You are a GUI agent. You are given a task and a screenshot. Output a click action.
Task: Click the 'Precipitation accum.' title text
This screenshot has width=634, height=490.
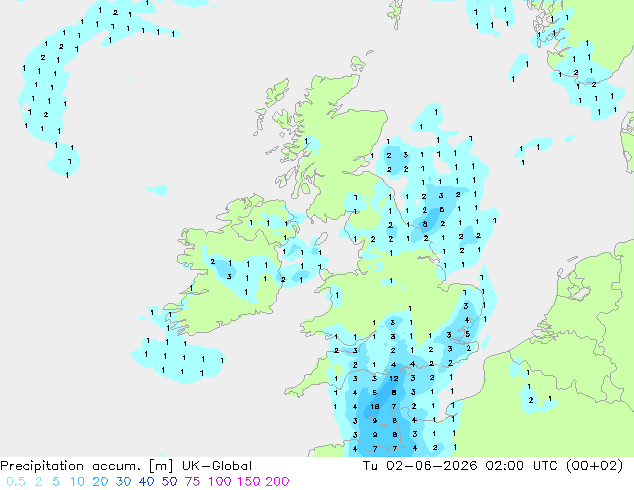[71, 466]
